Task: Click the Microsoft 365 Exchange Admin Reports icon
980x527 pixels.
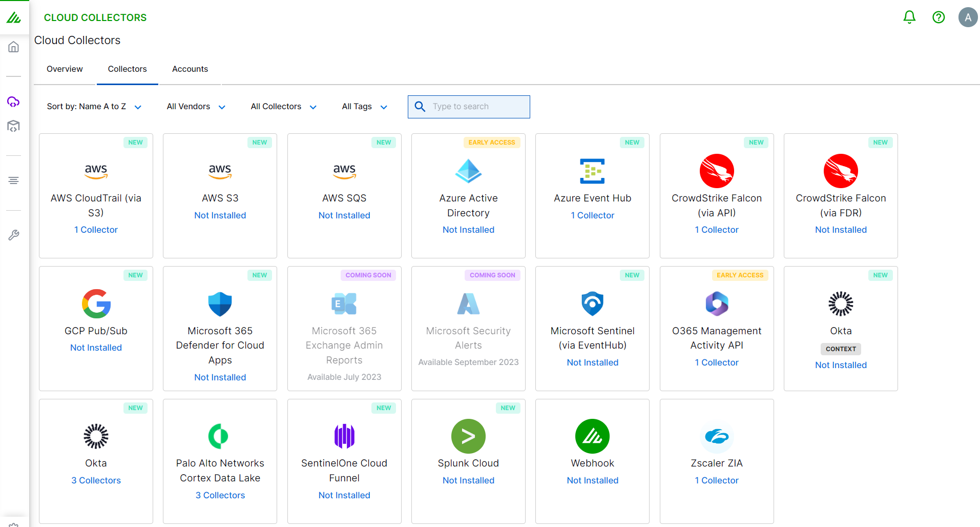Action: [344, 303]
